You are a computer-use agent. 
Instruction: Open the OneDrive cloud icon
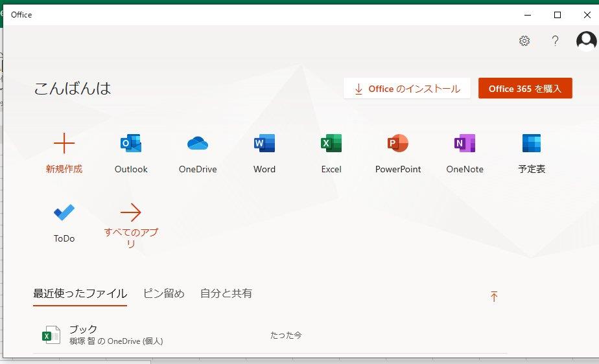(x=198, y=143)
